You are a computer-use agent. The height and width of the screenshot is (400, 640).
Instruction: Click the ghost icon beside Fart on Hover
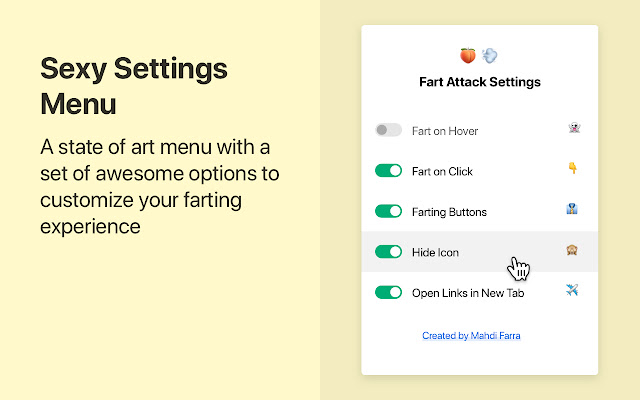[x=574, y=129]
